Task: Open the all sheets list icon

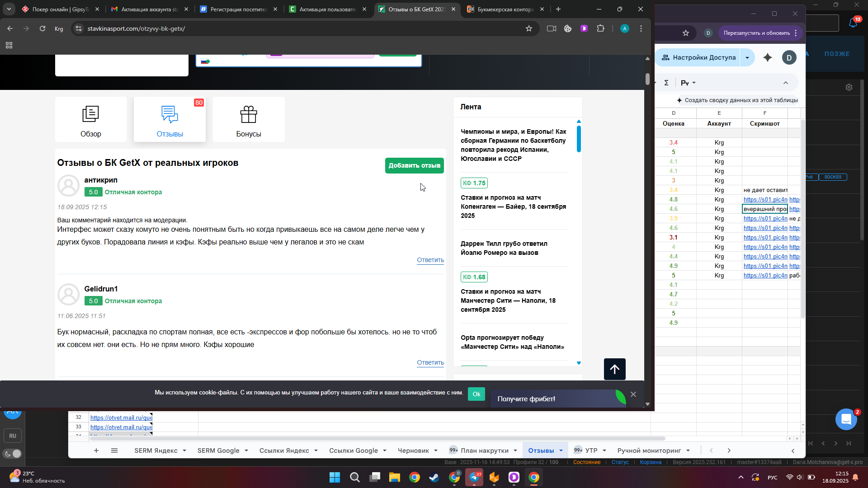Action: (114, 450)
